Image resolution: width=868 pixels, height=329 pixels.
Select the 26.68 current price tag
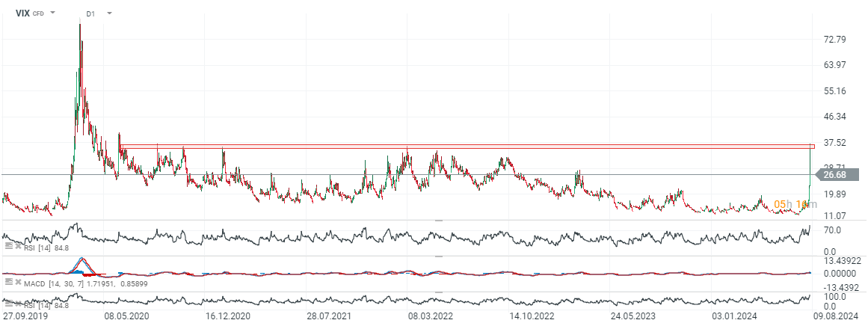(x=839, y=175)
